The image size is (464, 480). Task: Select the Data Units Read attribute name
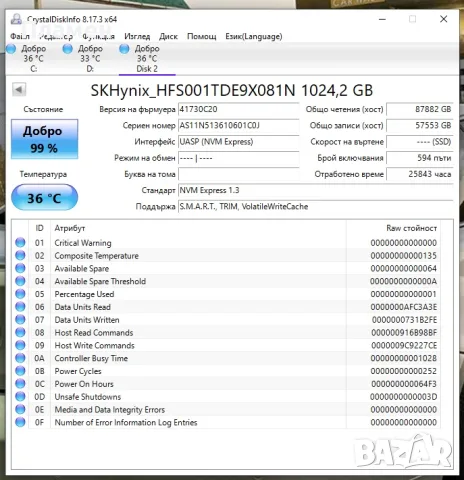click(x=82, y=307)
